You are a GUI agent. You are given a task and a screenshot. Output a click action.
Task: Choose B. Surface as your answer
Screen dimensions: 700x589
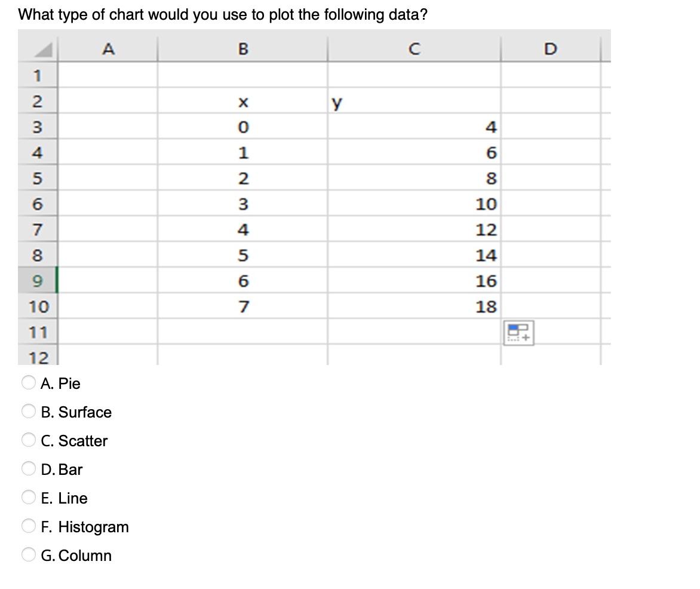27,412
